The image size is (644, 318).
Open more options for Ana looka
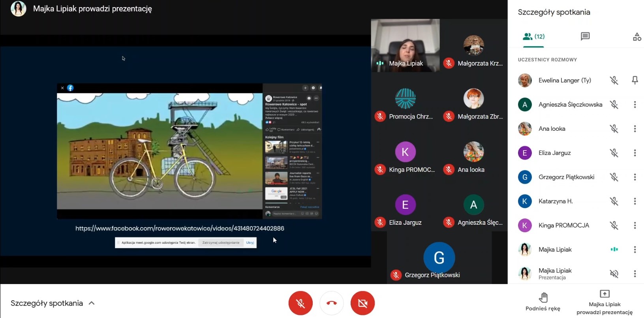[x=635, y=128]
